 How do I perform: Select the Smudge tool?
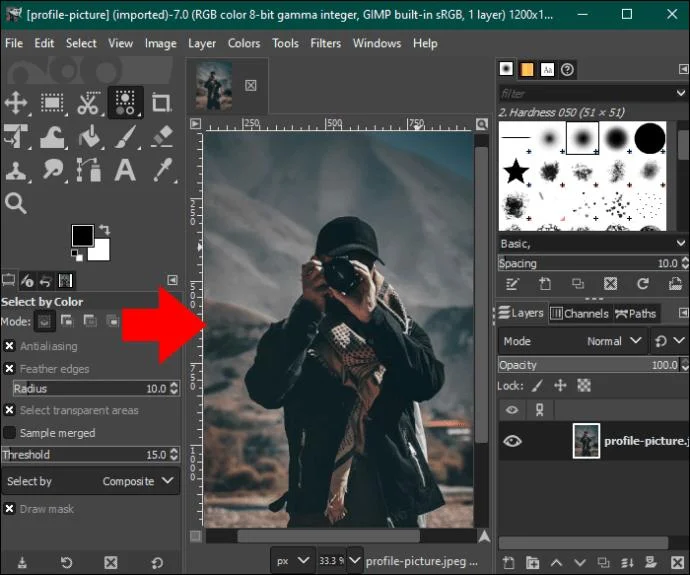[52, 170]
